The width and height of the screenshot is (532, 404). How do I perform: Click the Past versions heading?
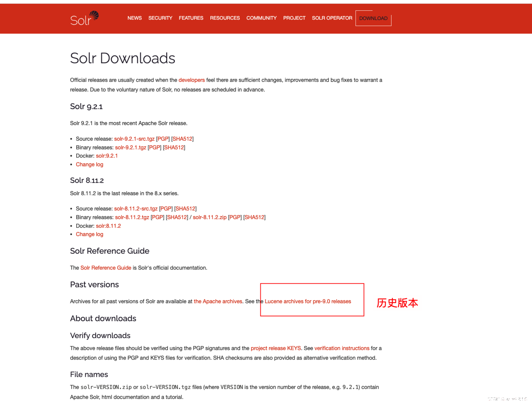click(x=95, y=285)
